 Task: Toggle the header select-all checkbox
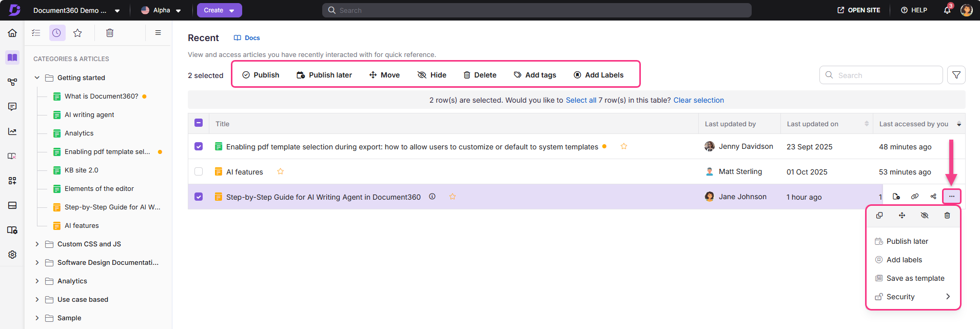point(199,123)
